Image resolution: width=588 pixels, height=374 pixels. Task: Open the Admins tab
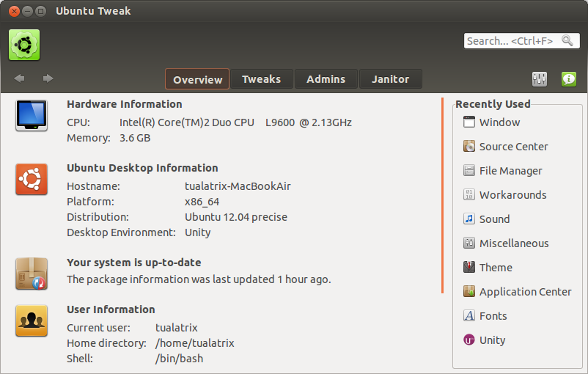pyautogui.click(x=326, y=79)
